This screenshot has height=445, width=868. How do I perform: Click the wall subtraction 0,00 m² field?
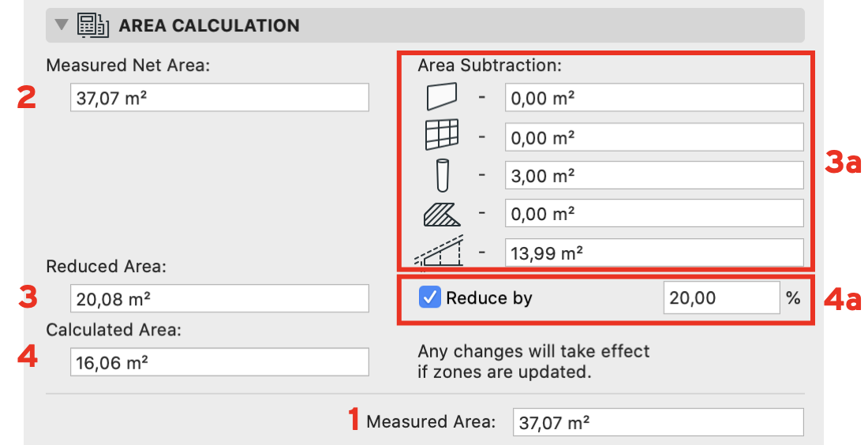(654, 97)
